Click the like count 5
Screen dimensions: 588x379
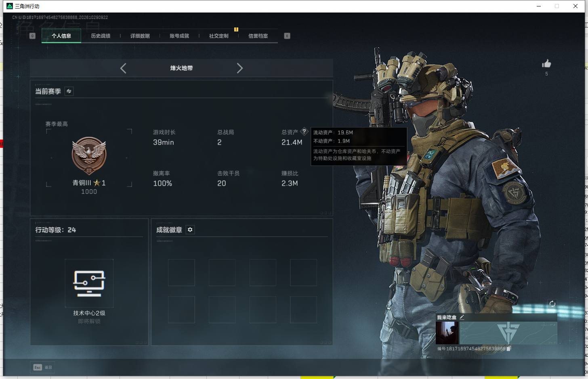point(546,74)
